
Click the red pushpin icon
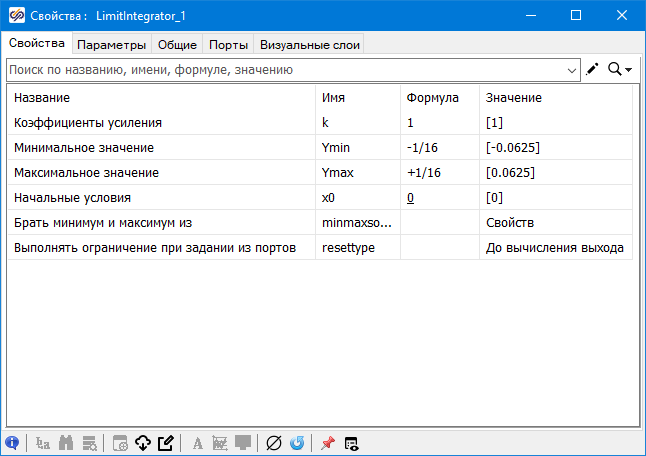pyautogui.click(x=328, y=443)
